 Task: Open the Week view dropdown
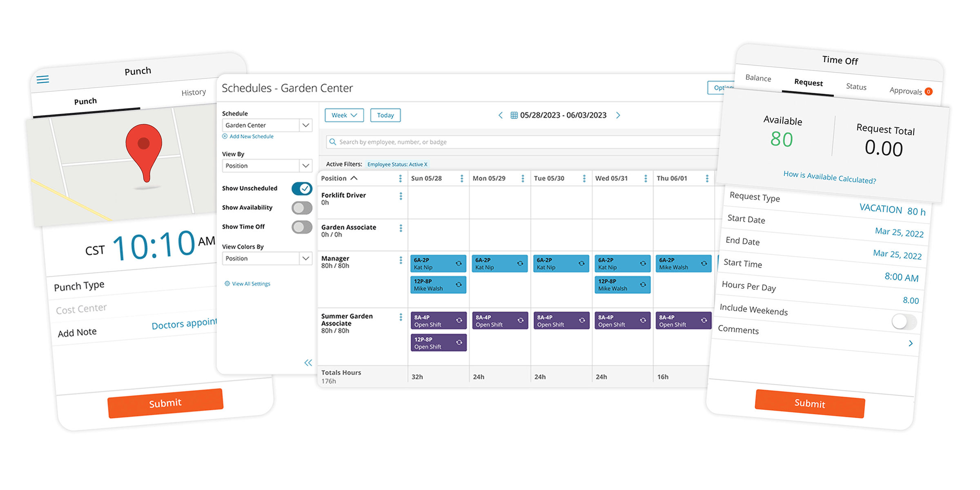[344, 115]
